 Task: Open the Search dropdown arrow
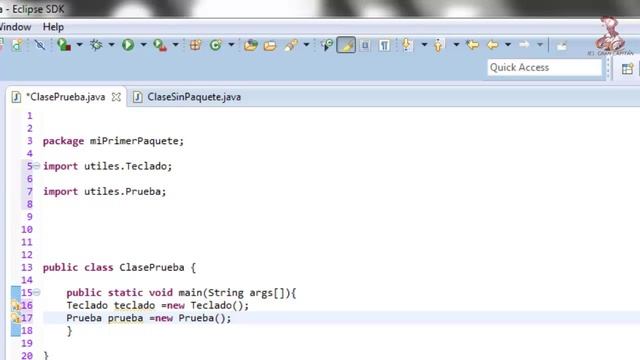click(306, 44)
